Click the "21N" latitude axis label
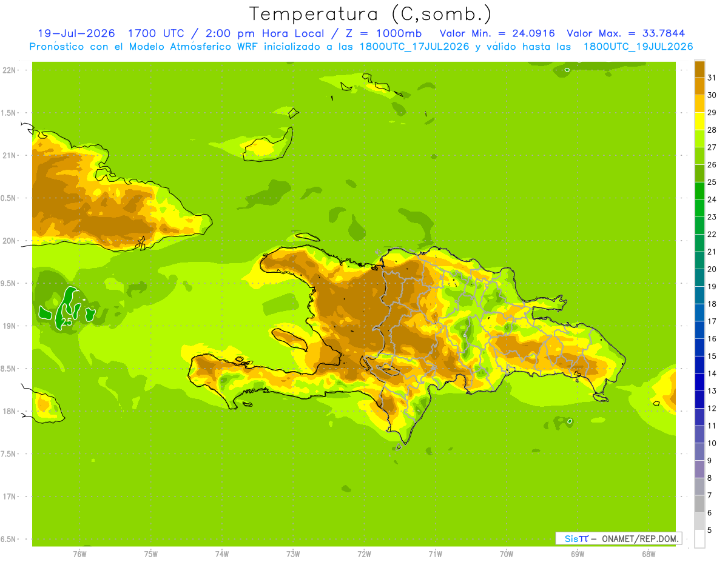The width and height of the screenshot is (728, 562). (x=9, y=155)
